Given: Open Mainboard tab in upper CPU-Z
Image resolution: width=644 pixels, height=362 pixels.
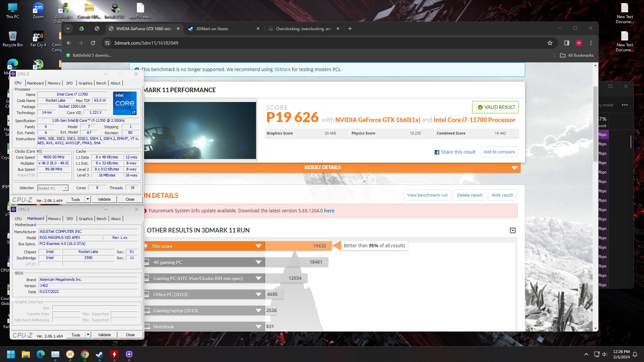Looking at the screenshot, I should [35, 83].
